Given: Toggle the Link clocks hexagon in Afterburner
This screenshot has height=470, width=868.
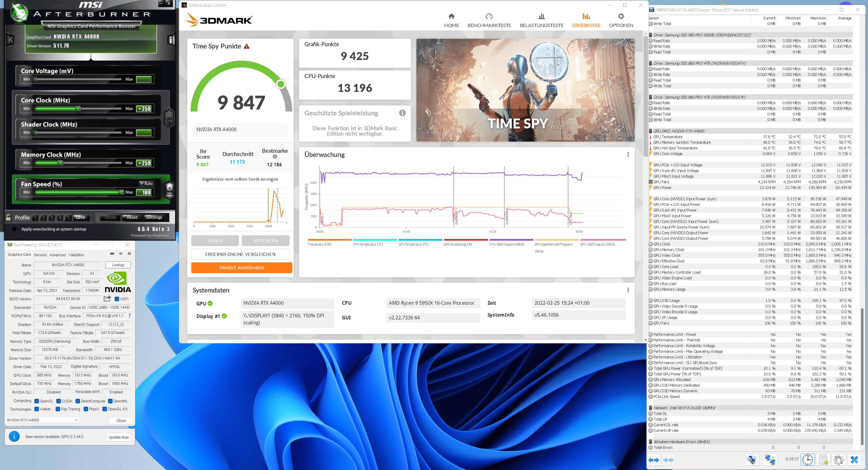Looking at the screenshot, I should [x=169, y=118].
